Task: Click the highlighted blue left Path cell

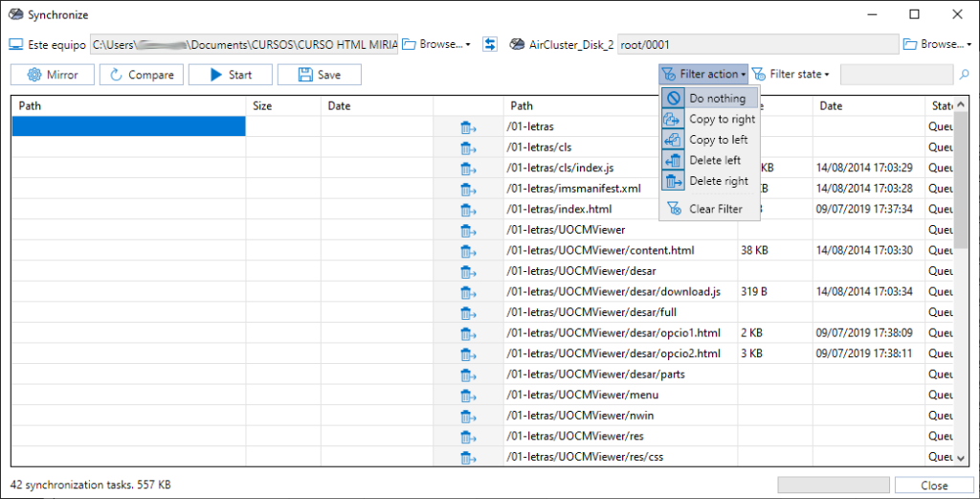Action: pos(129,126)
